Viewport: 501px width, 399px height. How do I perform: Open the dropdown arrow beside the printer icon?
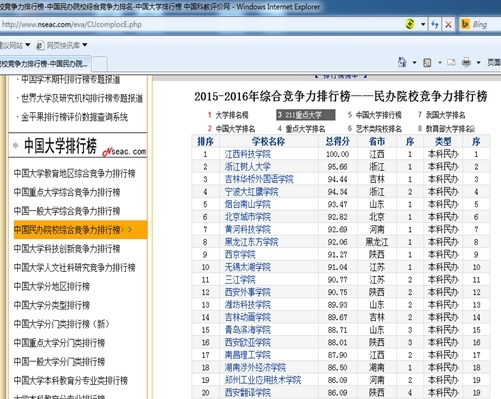click(478, 62)
